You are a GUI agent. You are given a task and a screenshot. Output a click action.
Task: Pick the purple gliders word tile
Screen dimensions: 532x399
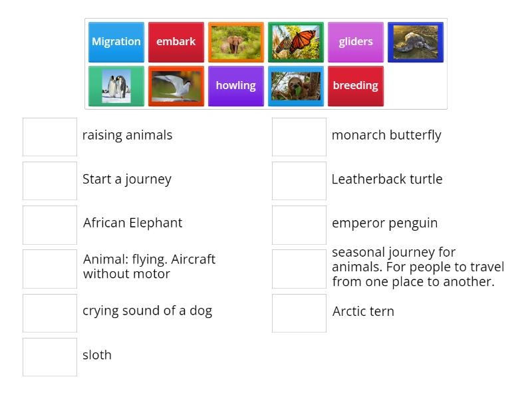point(356,42)
